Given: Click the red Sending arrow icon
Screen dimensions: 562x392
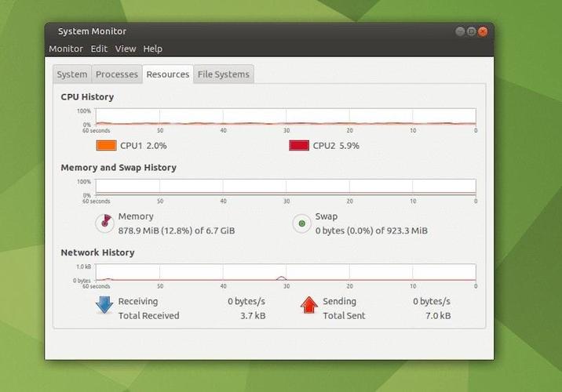Looking at the screenshot, I should coord(309,305).
